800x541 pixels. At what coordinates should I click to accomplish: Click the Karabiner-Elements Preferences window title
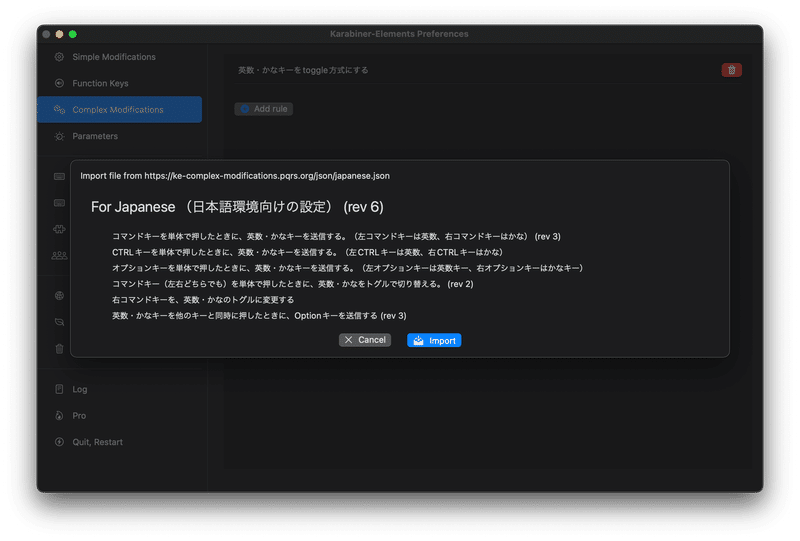click(399, 34)
